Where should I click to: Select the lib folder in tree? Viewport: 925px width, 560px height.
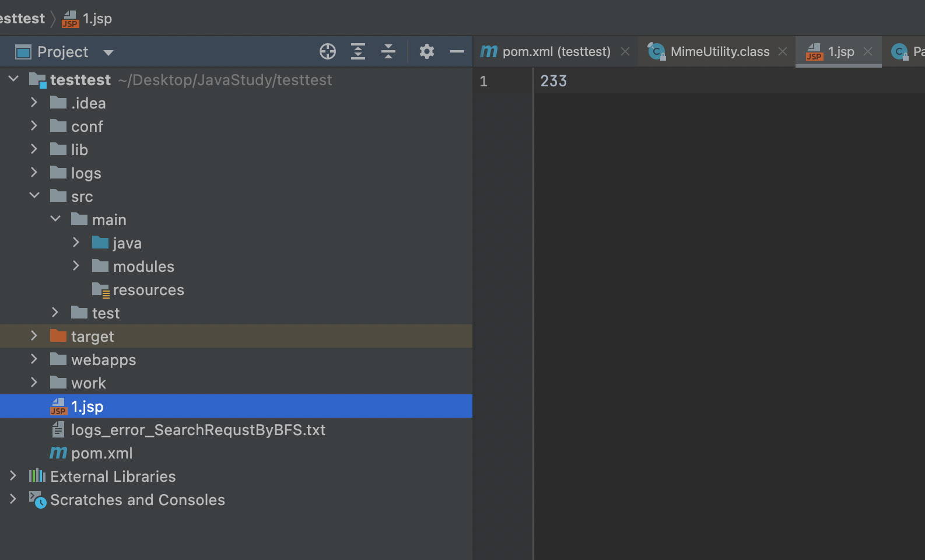(x=79, y=150)
